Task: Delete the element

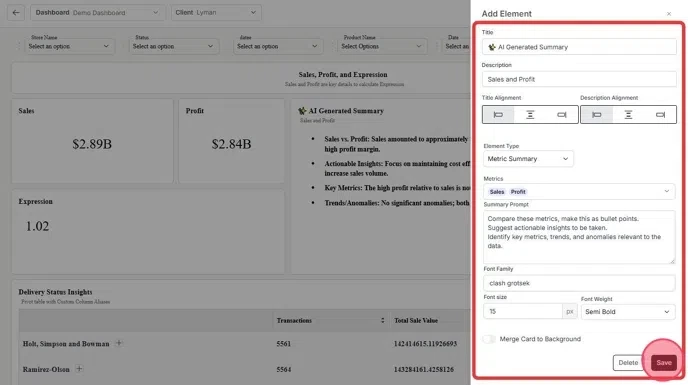Action: (x=628, y=363)
